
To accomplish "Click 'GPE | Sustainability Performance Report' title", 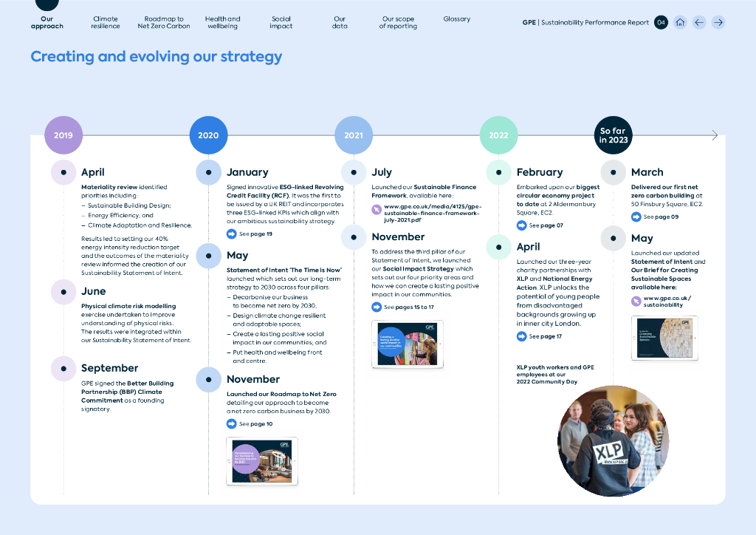I will coord(585,22).
